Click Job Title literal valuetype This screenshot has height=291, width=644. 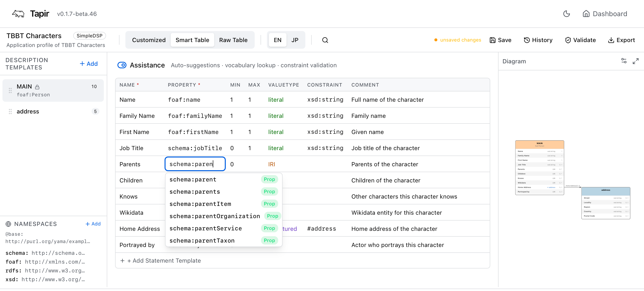(275, 148)
